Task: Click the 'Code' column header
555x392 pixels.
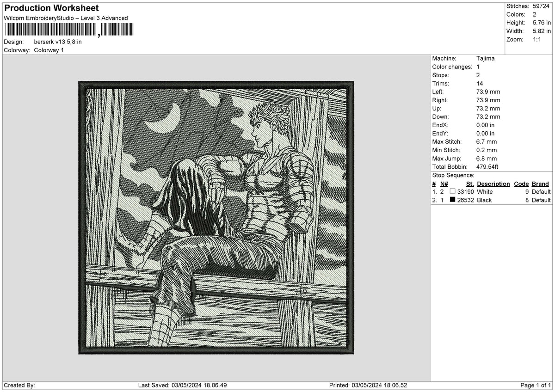Action: pyautogui.click(x=521, y=184)
